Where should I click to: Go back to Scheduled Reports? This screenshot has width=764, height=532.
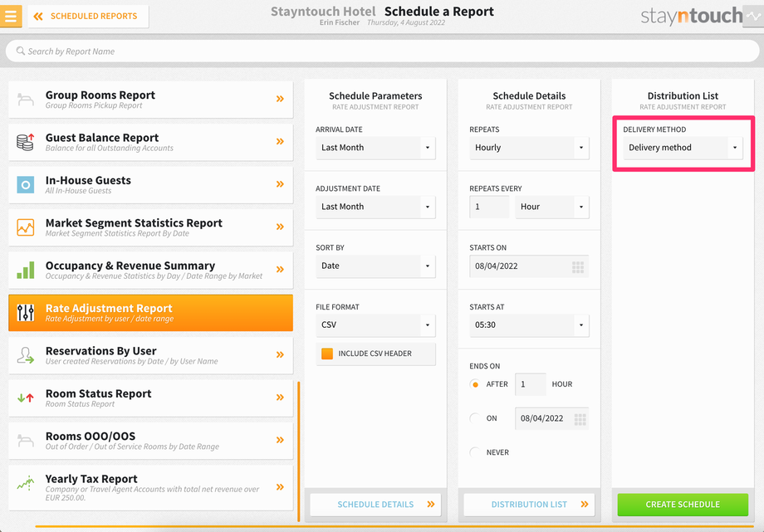click(88, 16)
